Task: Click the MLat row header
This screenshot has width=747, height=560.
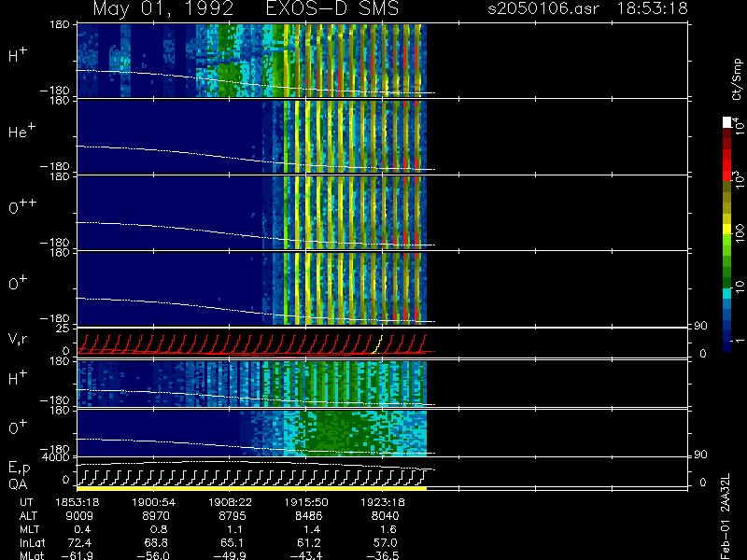Action: tap(32, 555)
